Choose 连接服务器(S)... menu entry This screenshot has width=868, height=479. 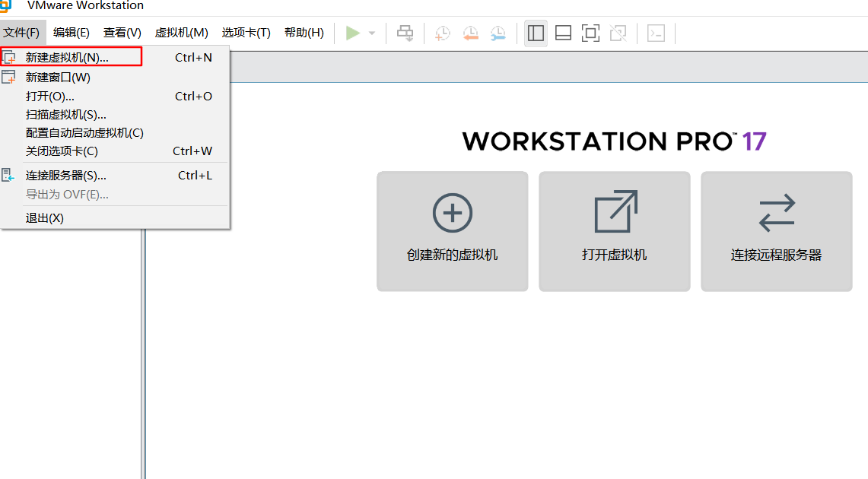pyautogui.click(x=115, y=176)
